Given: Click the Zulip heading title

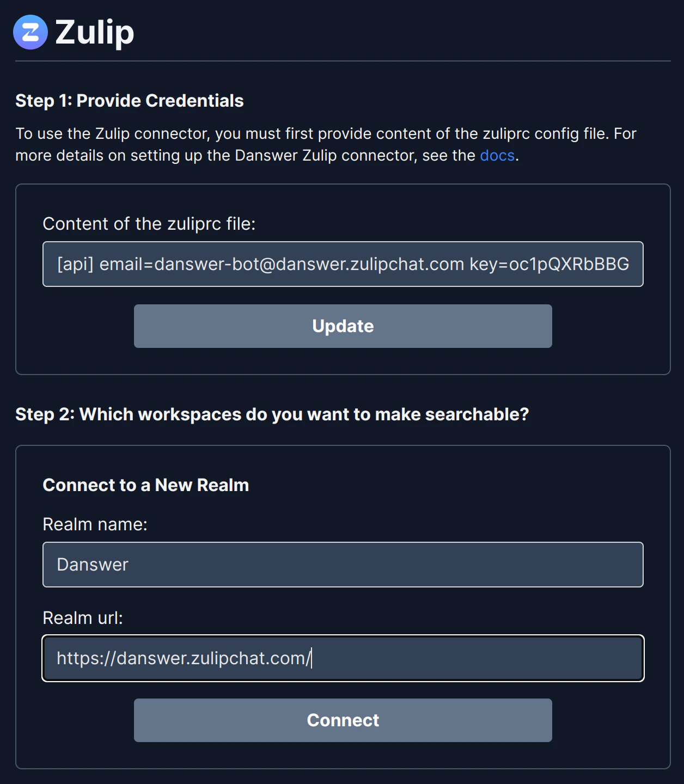Looking at the screenshot, I should (94, 33).
